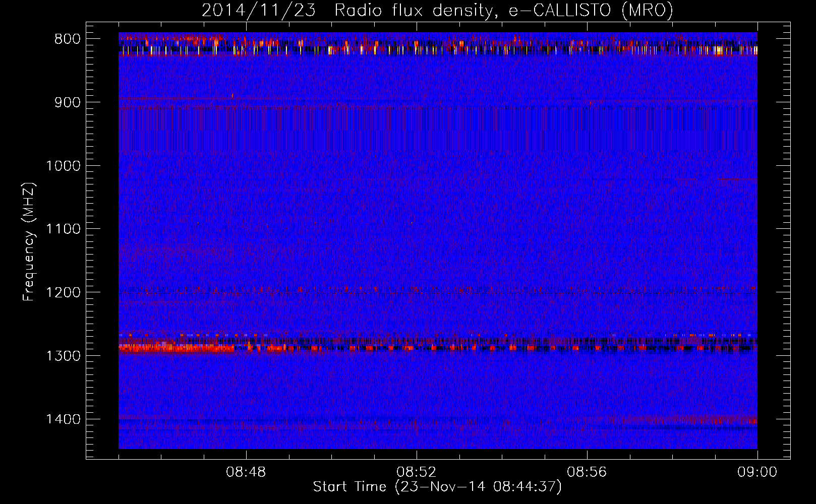Click the 1200 frequency axis label
816x504 pixels.
click(63, 292)
